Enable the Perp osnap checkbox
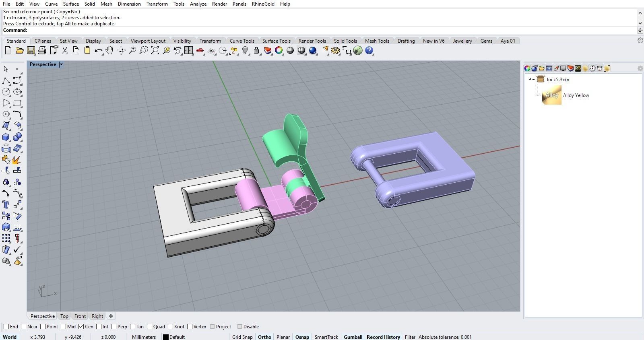This screenshot has width=644, height=340. click(x=114, y=327)
